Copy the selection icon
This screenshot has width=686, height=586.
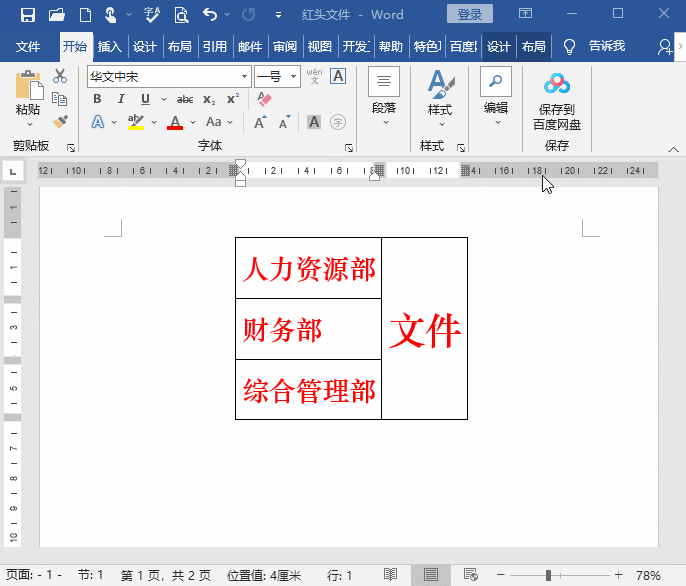click(x=60, y=99)
